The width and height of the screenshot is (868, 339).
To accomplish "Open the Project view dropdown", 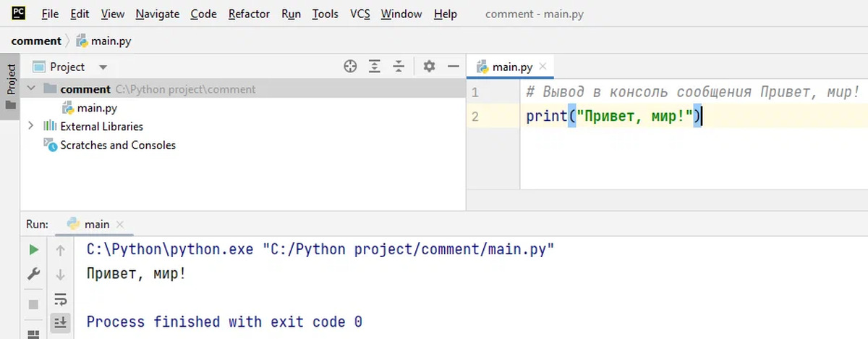I will [102, 67].
